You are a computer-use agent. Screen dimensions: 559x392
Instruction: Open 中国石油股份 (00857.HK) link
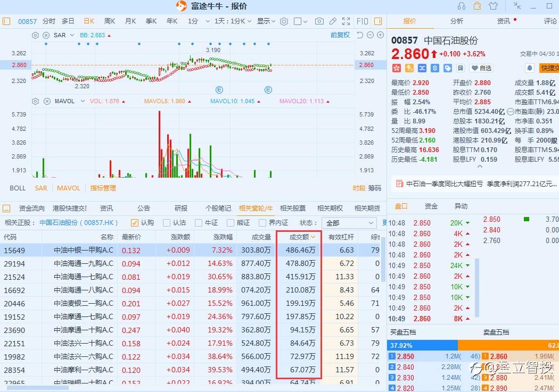coord(78,223)
